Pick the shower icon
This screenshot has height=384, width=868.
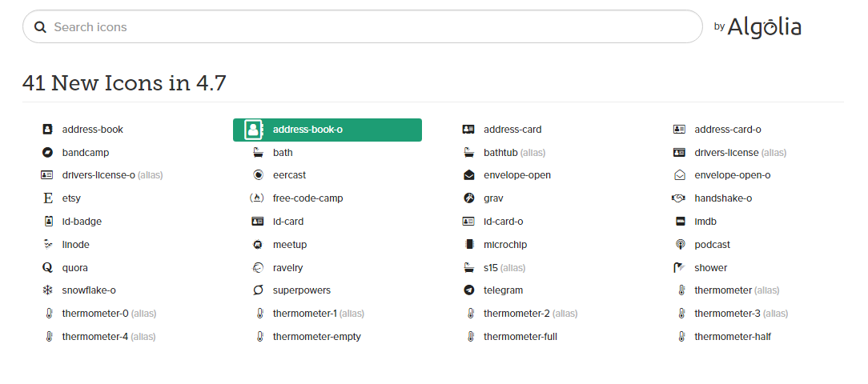679,268
